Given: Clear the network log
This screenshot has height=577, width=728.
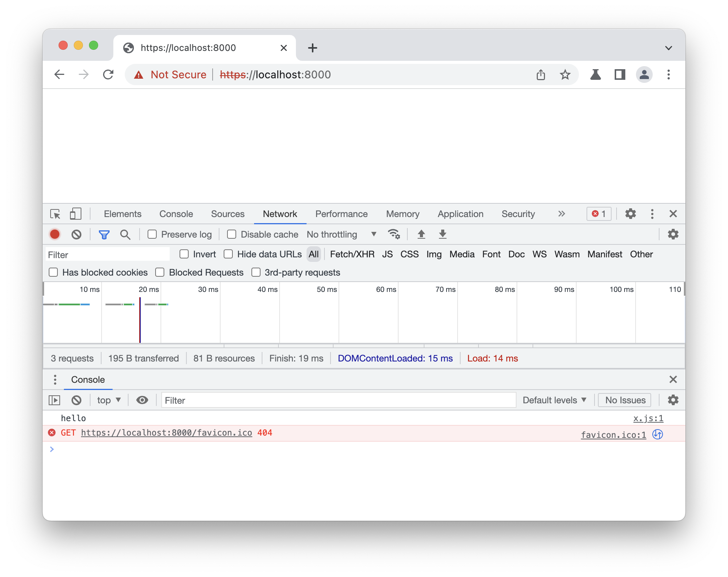Looking at the screenshot, I should (x=76, y=234).
